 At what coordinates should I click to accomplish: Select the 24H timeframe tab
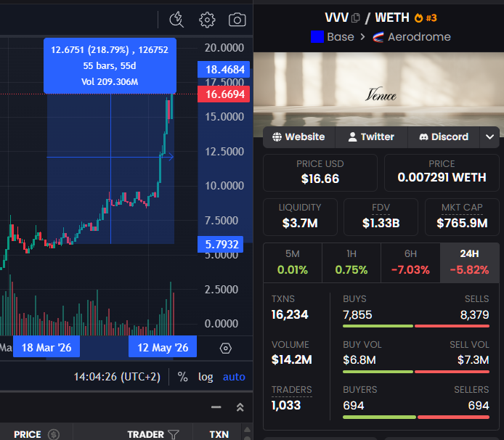point(470,263)
